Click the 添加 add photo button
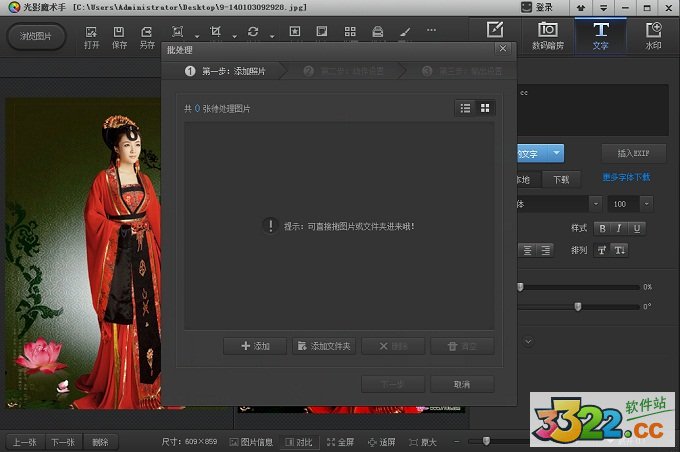The height and width of the screenshot is (452, 680). pos(255,346)
